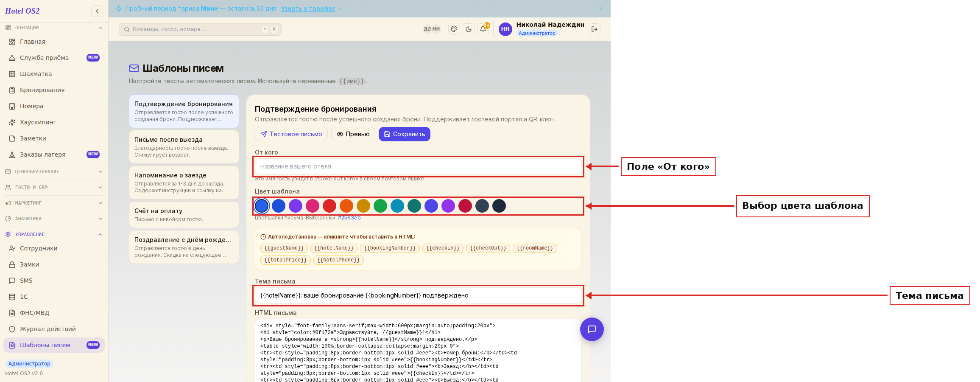The width and height of the screenshot is (980, 382).
Task: Choose the green template color swatch
Action: click(380, 206)
